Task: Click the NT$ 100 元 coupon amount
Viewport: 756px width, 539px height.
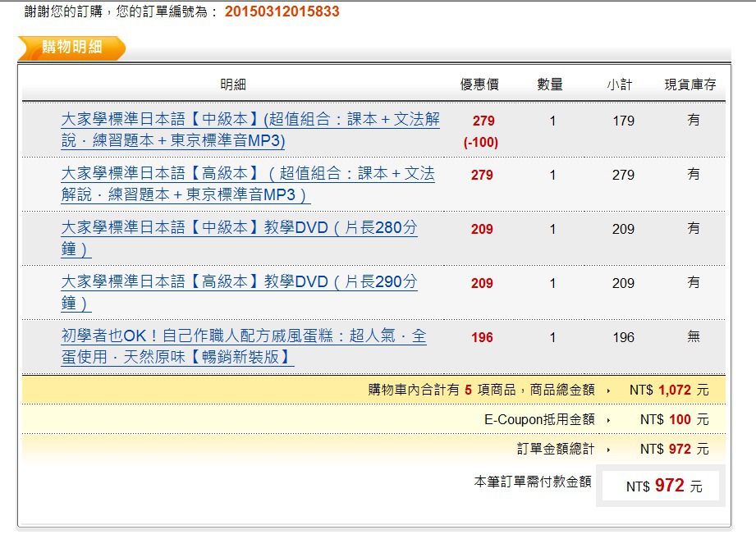Action: (x=675, y=419)
